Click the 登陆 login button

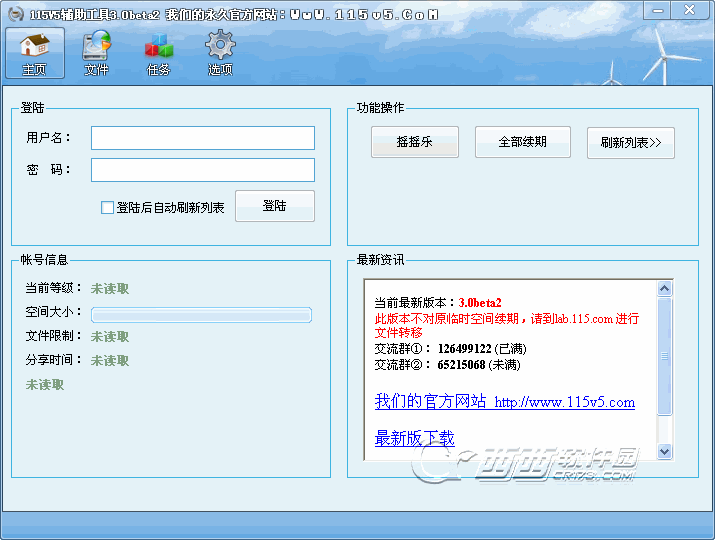[x=275, y=206]
